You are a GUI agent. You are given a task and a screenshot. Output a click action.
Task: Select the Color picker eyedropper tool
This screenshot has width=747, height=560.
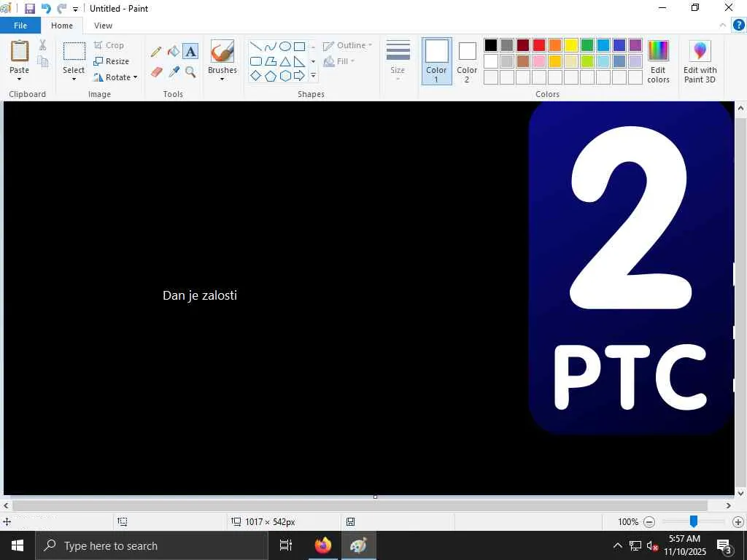click(174, 72)
